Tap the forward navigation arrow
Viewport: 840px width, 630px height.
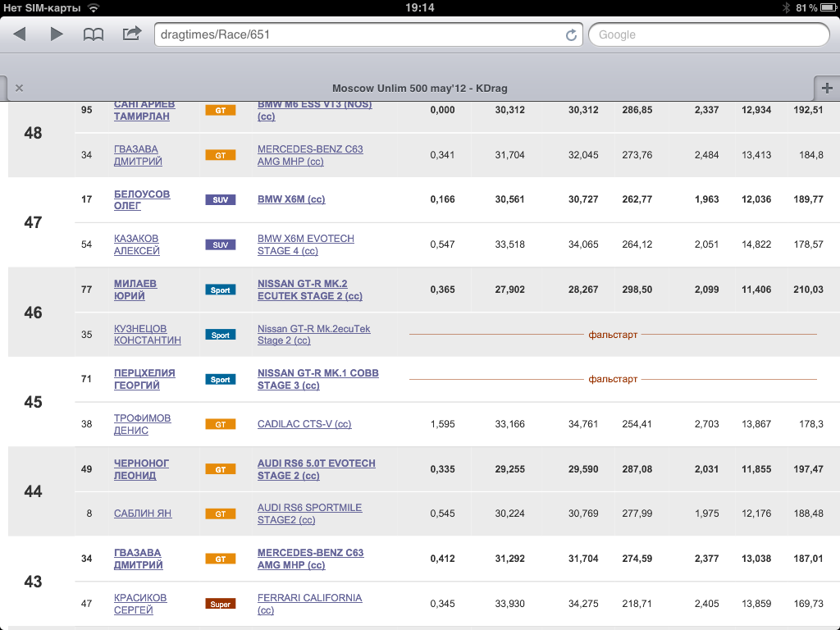point(57,34)
